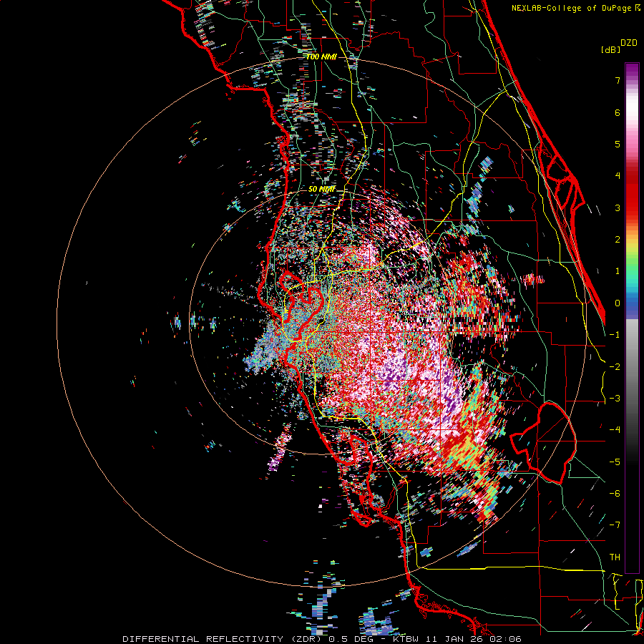Click the 4 value on the color scale

coord(618,175)
